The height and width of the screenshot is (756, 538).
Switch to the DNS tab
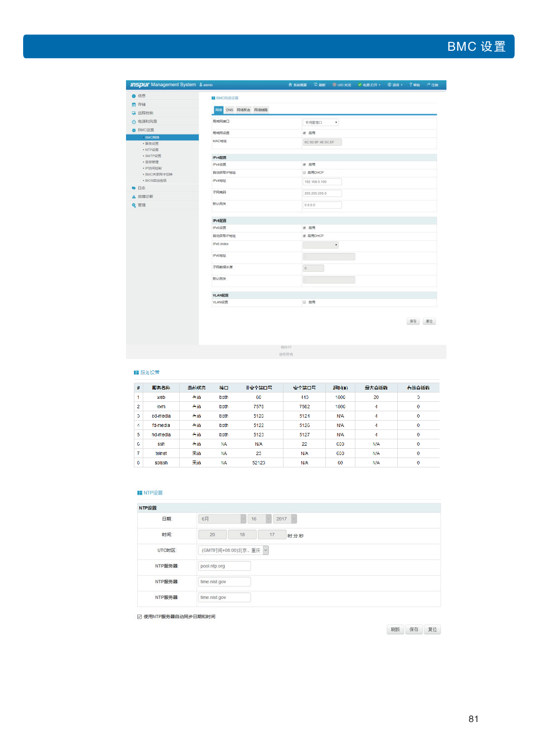pyautogui.click(x=229, y=109)
